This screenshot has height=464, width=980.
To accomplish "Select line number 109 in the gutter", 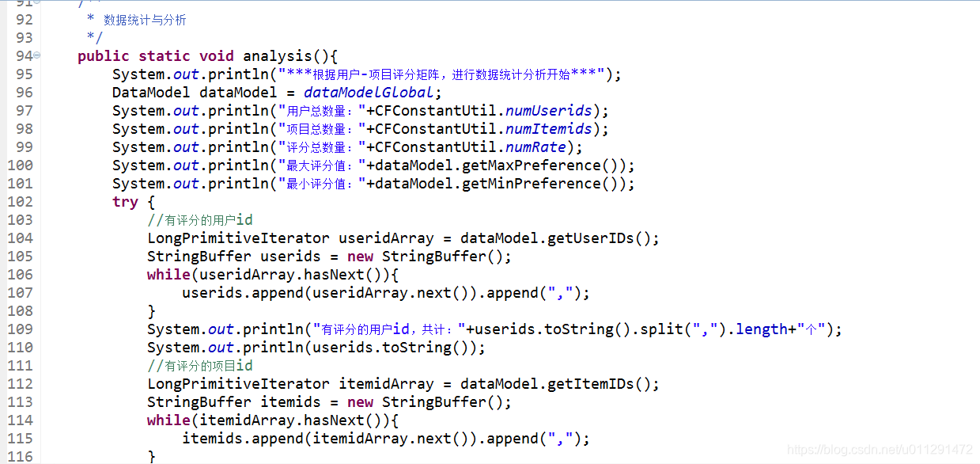I will click(20, 329).
